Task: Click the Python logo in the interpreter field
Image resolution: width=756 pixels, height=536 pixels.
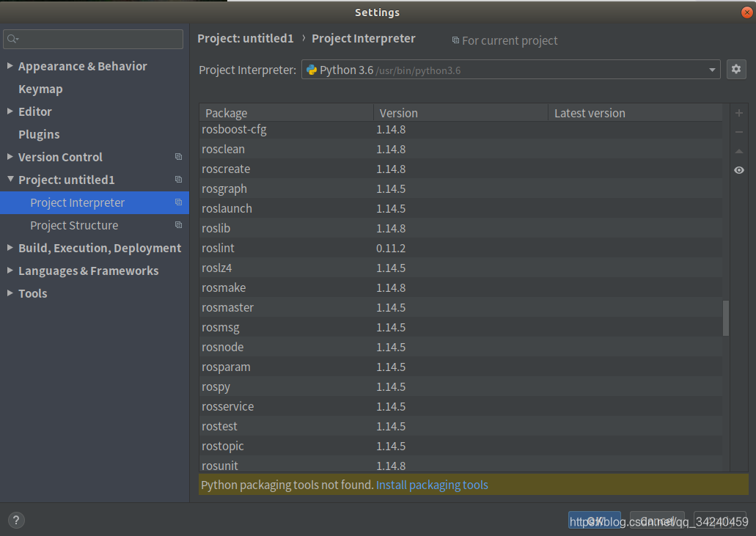Action: (x=313, y=69)
